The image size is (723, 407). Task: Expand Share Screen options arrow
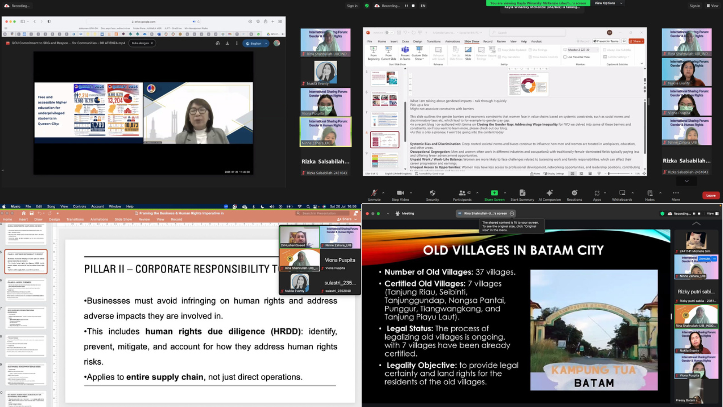coord(505,193)
